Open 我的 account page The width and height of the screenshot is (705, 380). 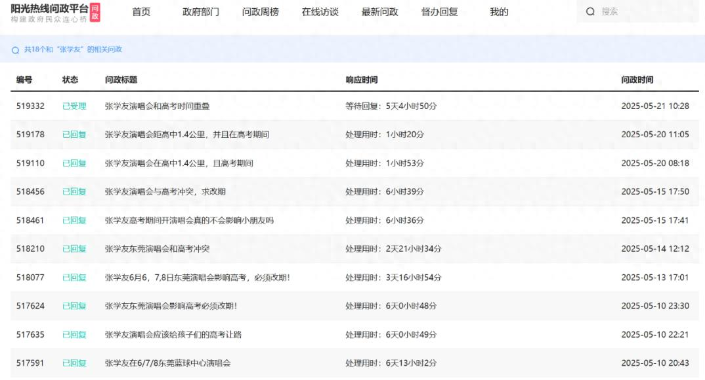[x=499, y=12]
